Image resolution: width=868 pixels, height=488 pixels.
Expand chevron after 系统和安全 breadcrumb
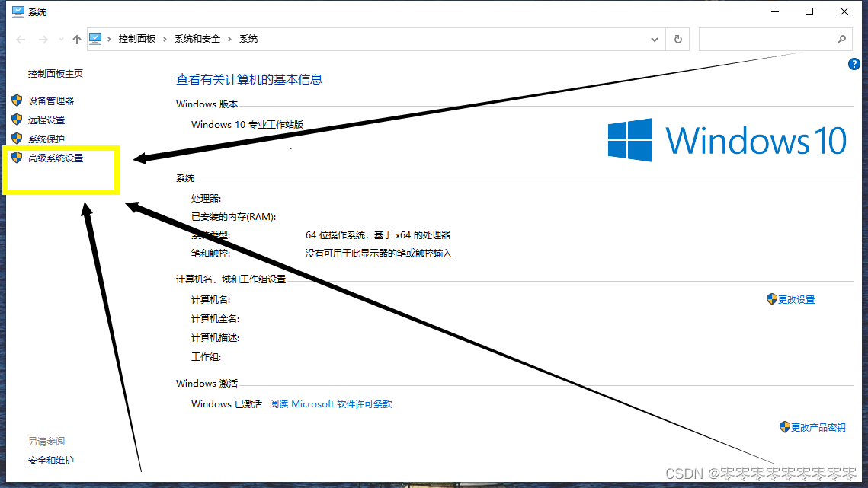click(229, 39)
